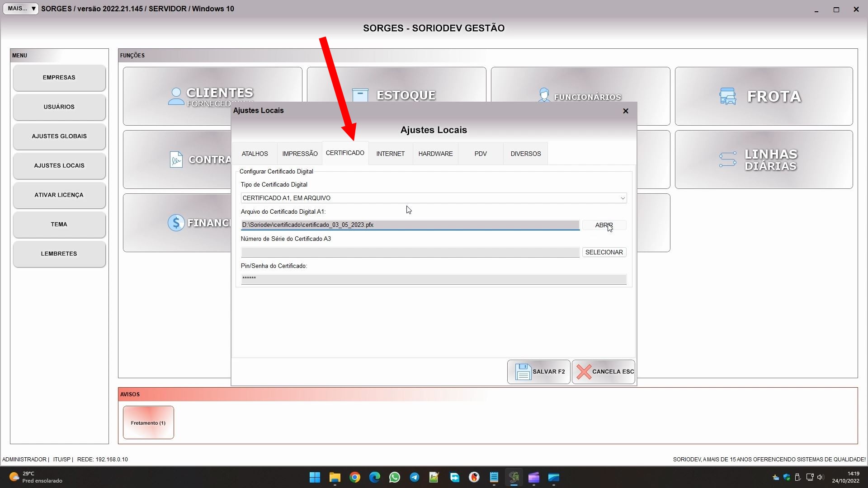Open AJUSTES GLOBAIS from the menu
This screenshot has width=868, height=488.
click(59, 136)
